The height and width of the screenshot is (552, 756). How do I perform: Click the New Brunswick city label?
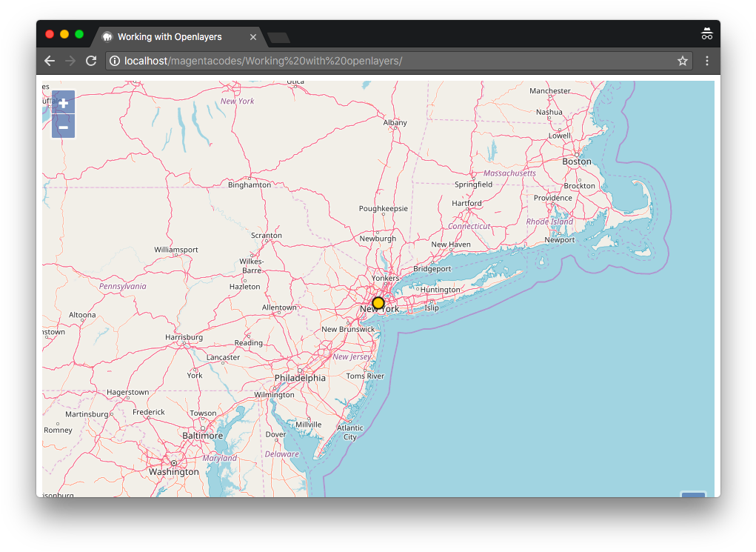pos(348,329)
